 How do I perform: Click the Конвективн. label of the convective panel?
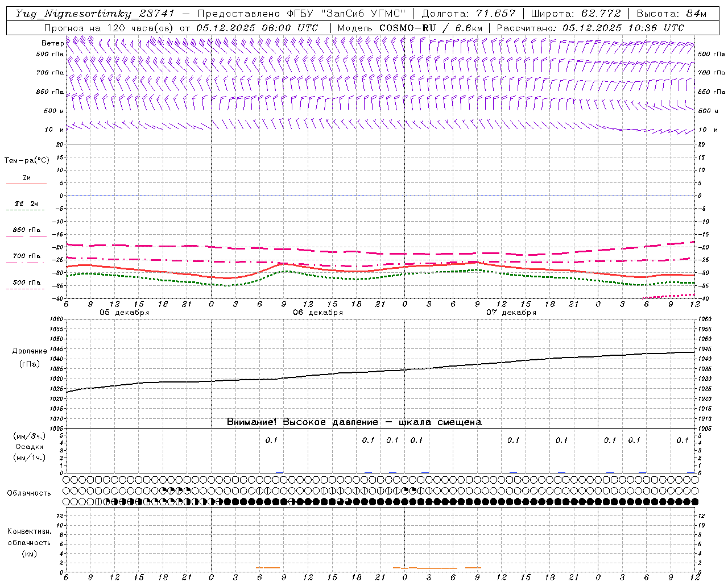[x=29, y=531]
